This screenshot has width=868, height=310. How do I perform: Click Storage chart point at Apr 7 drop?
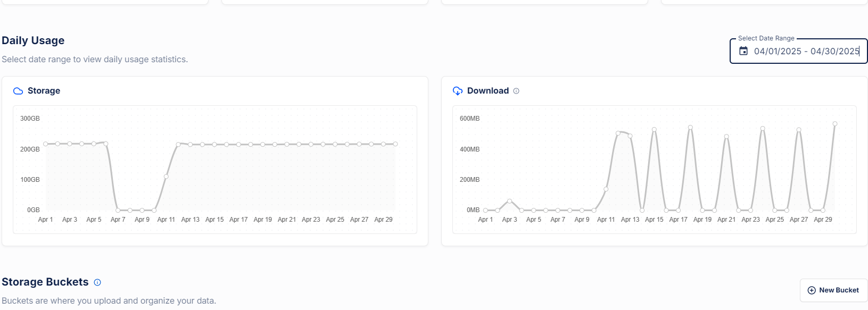[x=118, y=210]
